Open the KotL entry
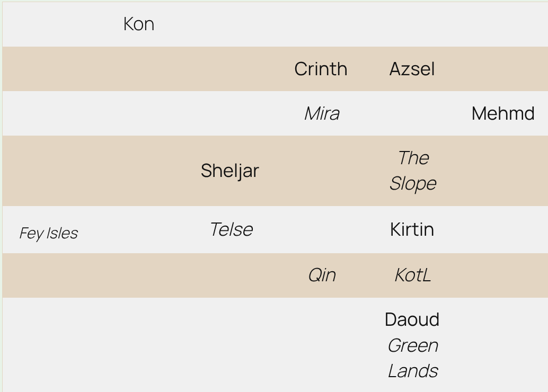Image resolution: width=548 pixels, height=392 pixels. (412, 275)
